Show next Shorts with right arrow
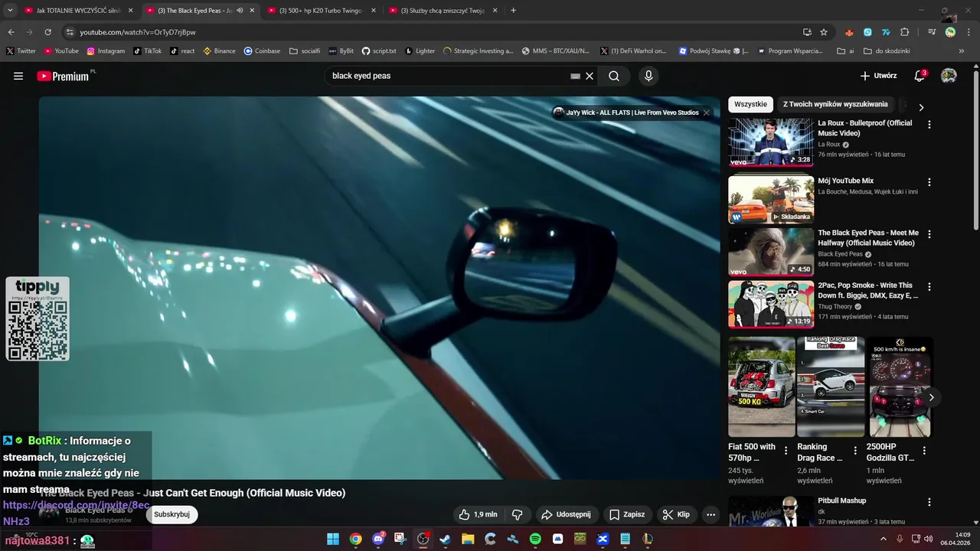Viewport: 980px width, 551px height. (x=931, y=397)
